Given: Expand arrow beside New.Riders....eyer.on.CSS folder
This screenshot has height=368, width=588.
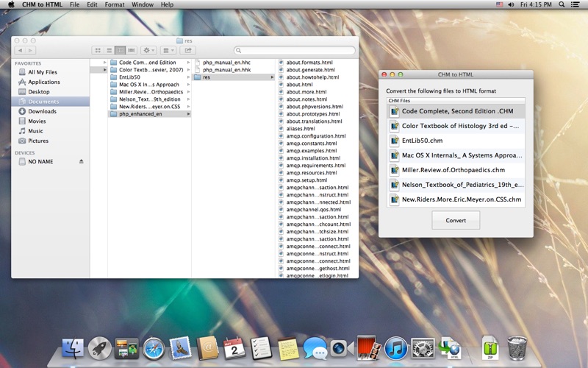Looking at the screenshot, I should 189,106.
